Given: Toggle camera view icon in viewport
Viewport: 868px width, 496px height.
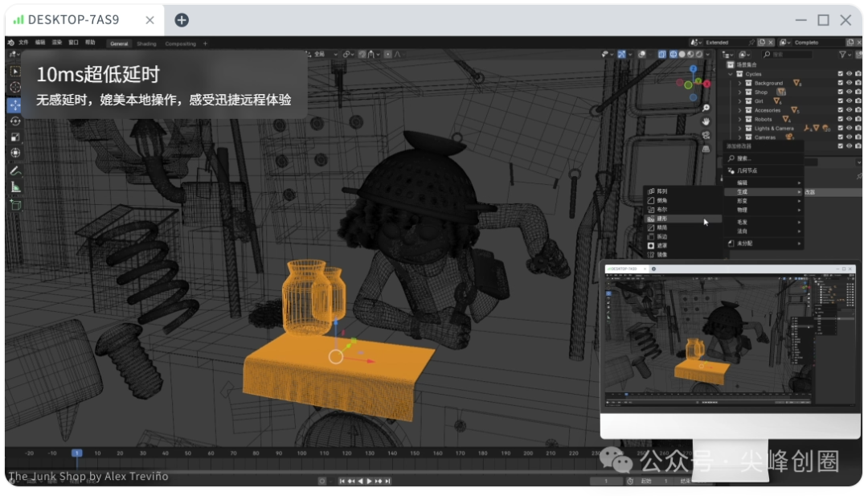Looking at the screenshot, I should 706,135.
